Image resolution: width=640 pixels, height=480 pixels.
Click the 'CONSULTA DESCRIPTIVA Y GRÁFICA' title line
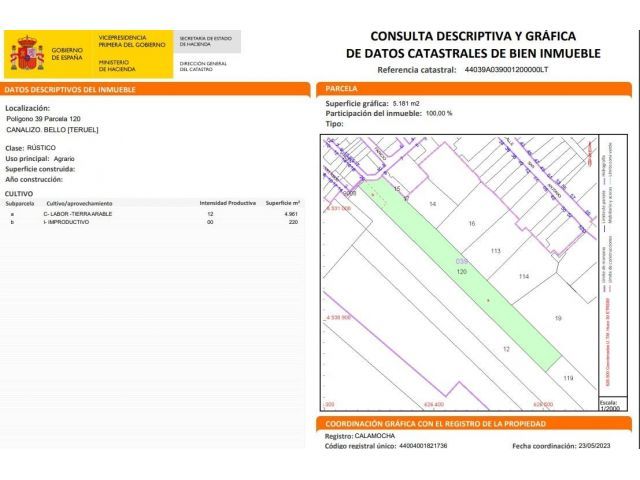[x=473, y=36]
